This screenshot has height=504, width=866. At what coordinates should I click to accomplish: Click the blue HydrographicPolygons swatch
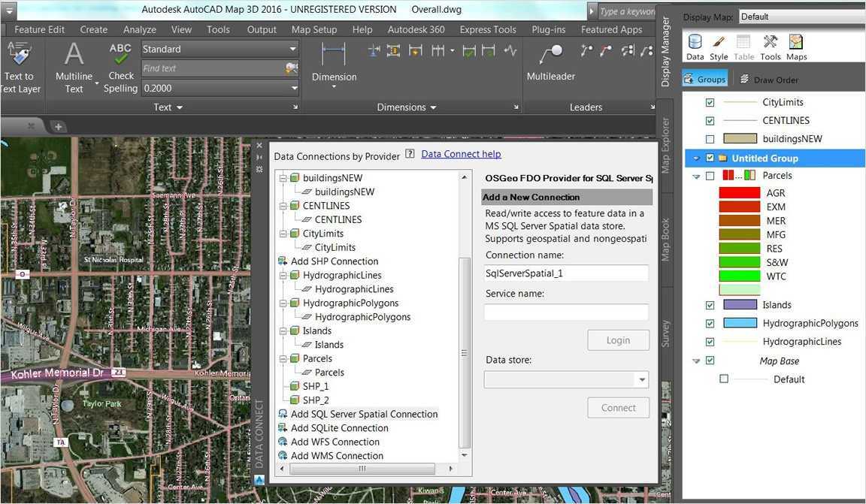(x=740, y=324)
